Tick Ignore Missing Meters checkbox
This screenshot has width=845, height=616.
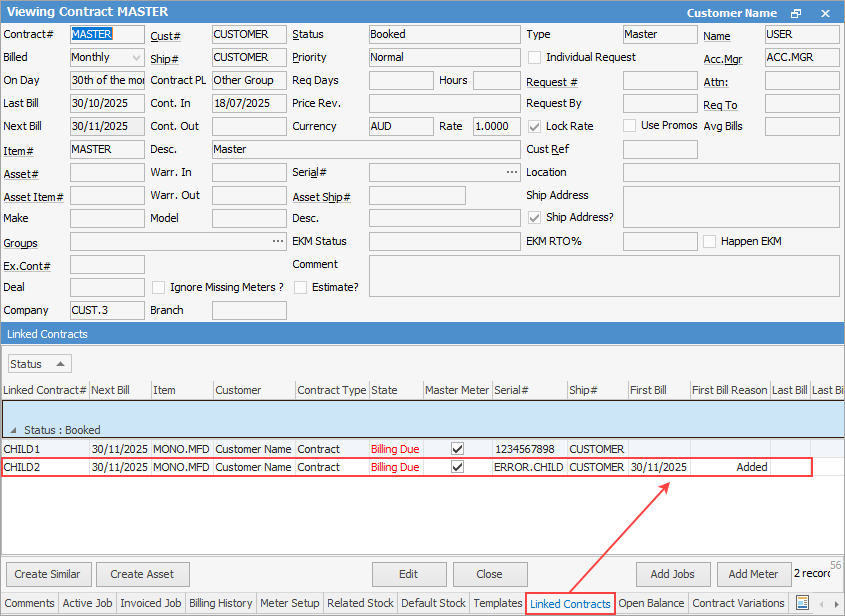tap(158, 288)
